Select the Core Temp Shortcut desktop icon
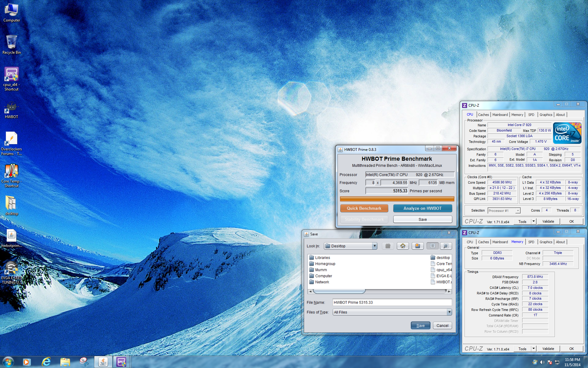 (x=12, y=176)
